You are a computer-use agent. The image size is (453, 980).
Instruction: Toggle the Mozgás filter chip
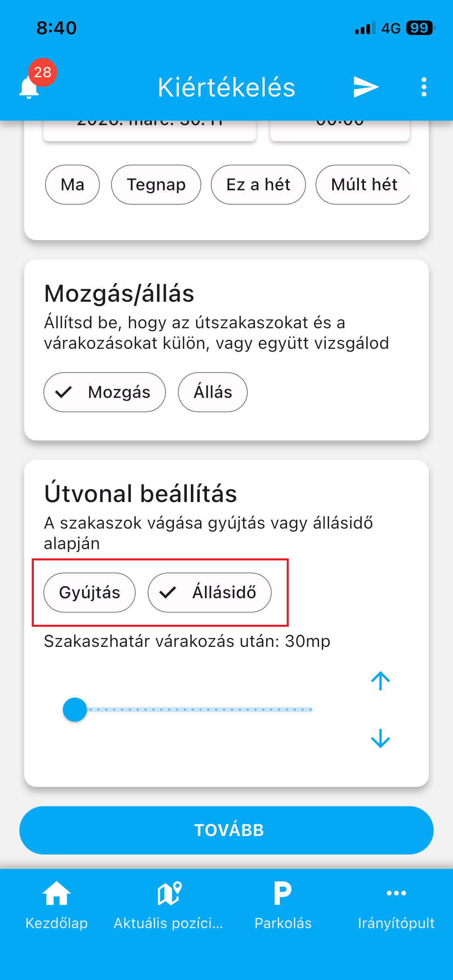[x=105, y=392]
